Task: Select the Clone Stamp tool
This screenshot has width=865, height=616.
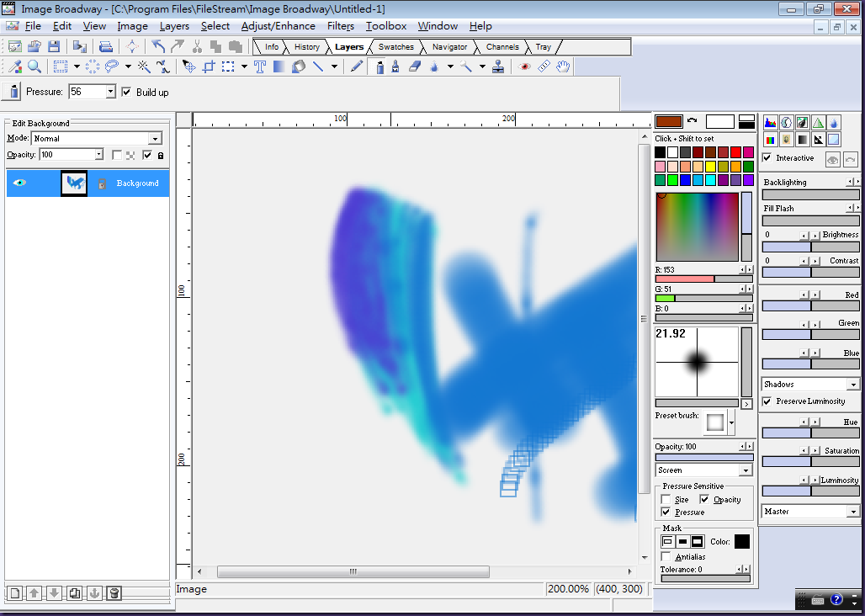Action: (x=498, y=66)
